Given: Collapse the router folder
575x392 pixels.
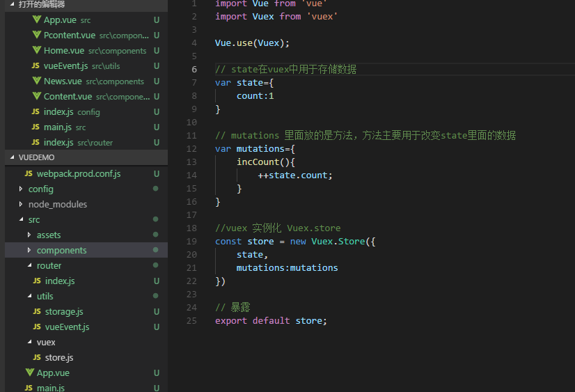Looking at the screenshot, I should pos(29,265).
